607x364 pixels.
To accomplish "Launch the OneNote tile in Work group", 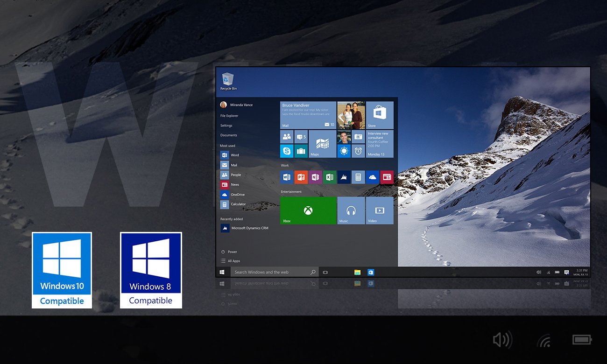I will [315, 177].
